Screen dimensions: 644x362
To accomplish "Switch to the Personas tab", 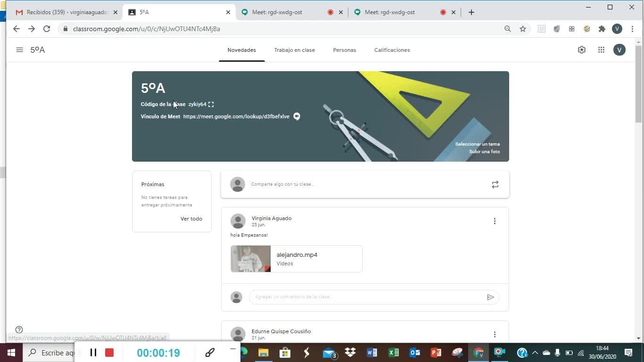I will pos(345,50).
